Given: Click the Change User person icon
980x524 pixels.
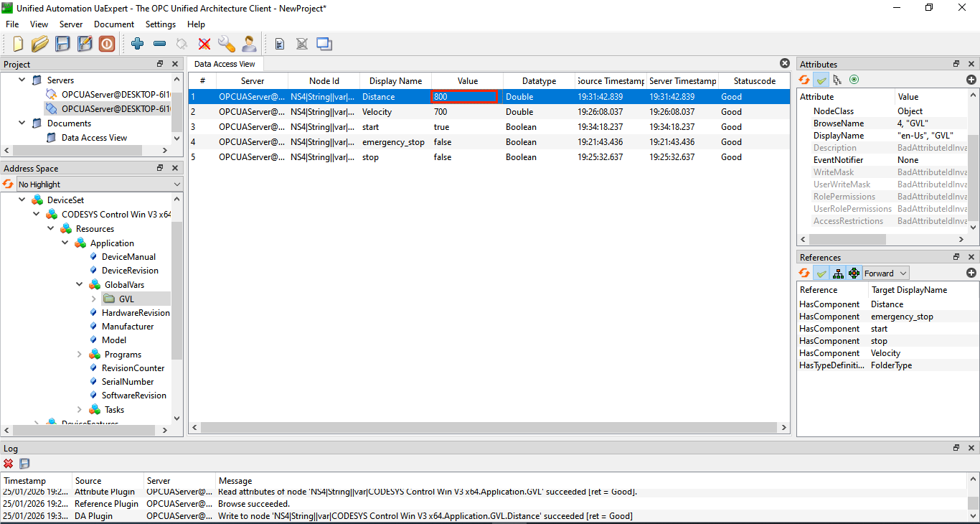Looking at the screenshot, I should coord(249,44).
